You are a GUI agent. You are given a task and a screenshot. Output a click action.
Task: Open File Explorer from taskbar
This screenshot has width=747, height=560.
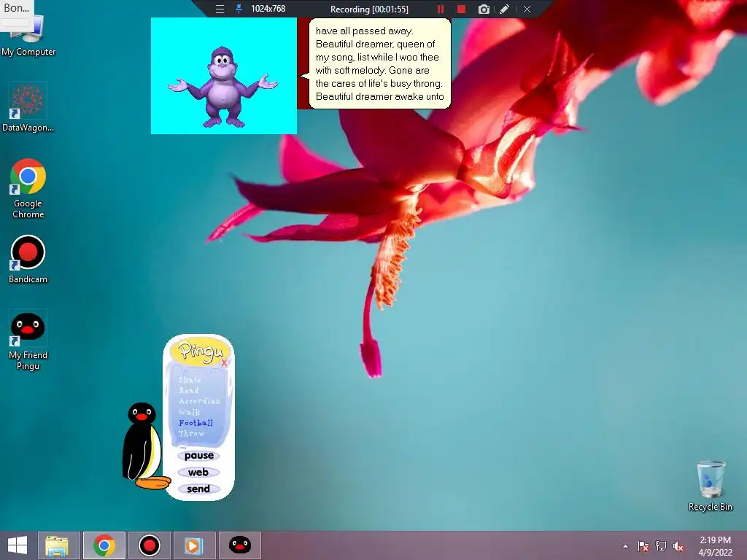[x=57, y=545]
